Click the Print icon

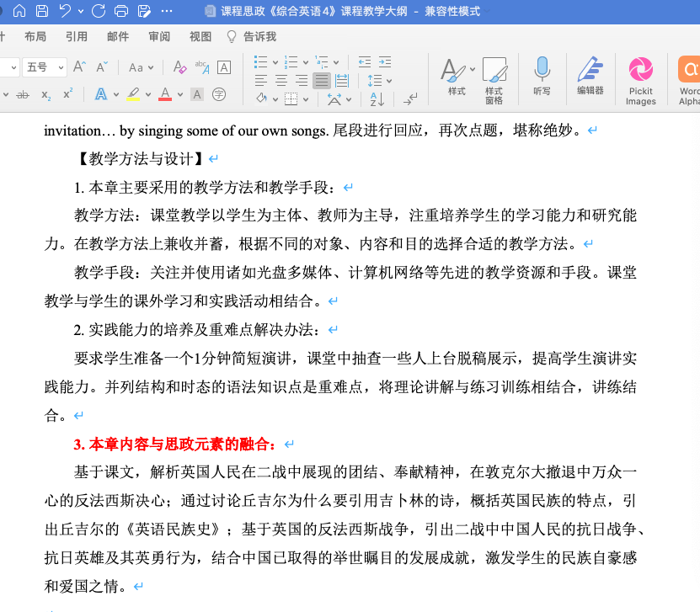click(120, 11)
